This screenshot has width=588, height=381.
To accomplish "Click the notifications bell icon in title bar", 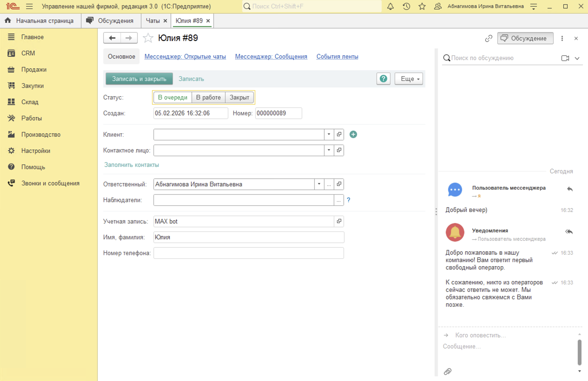I will point(390,7).
